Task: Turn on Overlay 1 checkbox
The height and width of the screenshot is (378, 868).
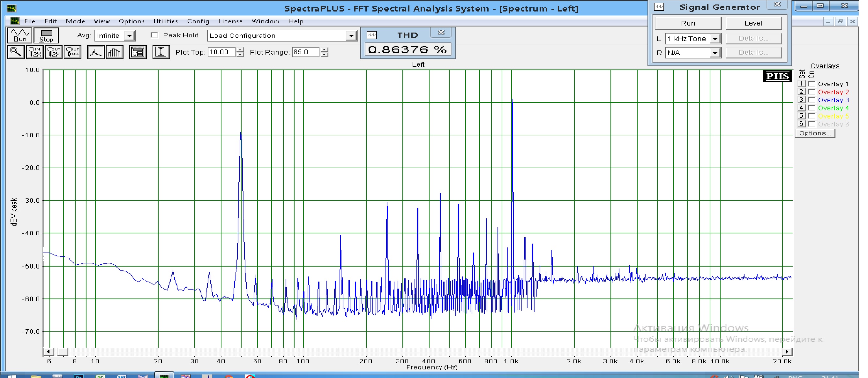Action: coord(812,84)
